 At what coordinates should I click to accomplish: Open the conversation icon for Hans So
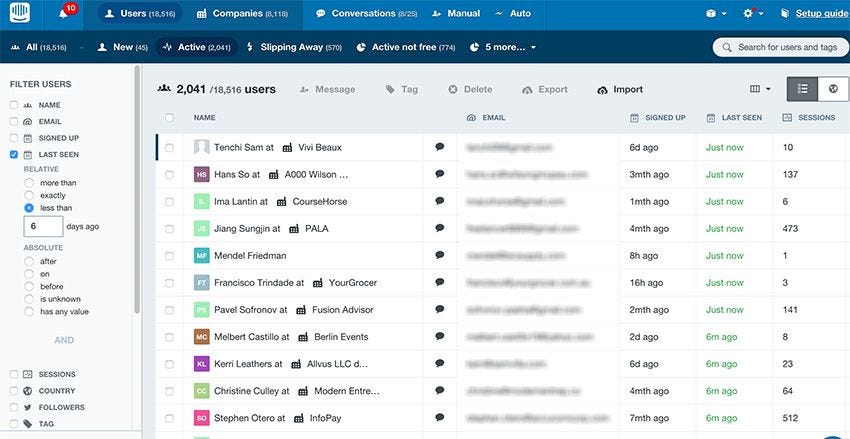pyautogui.click(x=440, y=174)
